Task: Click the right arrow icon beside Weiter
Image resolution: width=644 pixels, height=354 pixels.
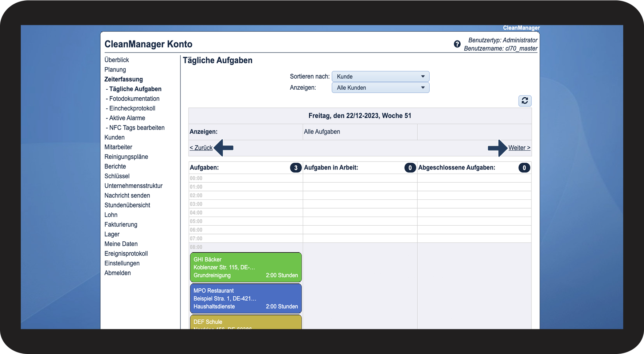Action: click(x=497, y=148)
